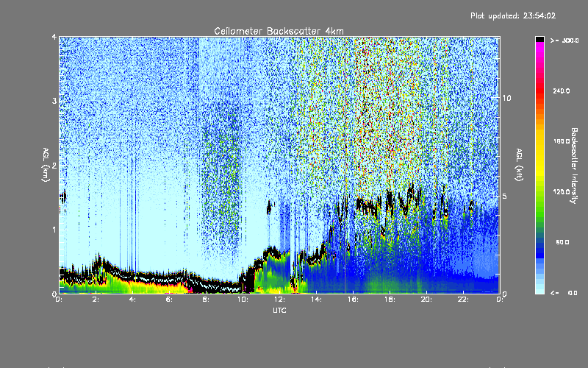Viewport: 588px width, 368px height.
Task: Click the '3' tick on the km axis
Action: coord(54,101)
